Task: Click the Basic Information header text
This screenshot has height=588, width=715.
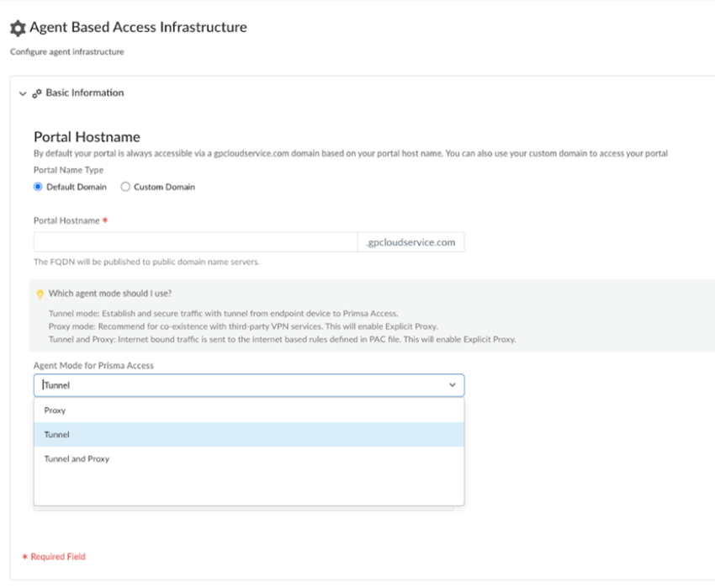Action: (84, 93)
